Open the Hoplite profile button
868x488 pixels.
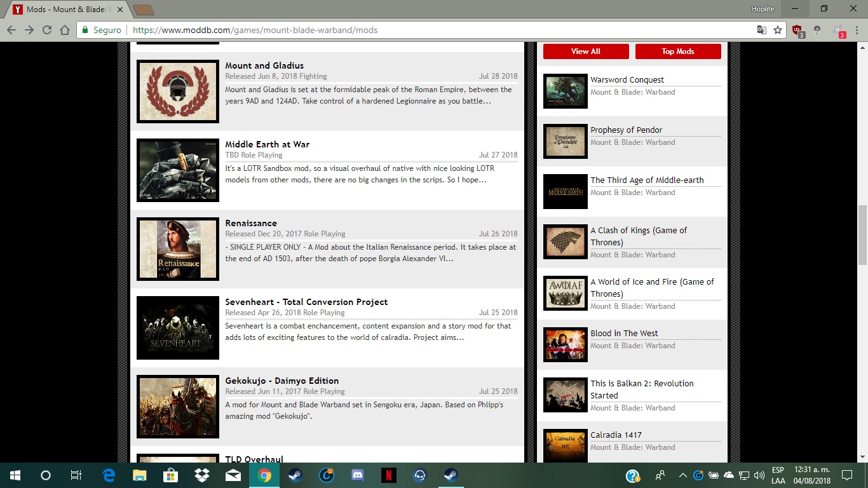(x=762, y=9)
